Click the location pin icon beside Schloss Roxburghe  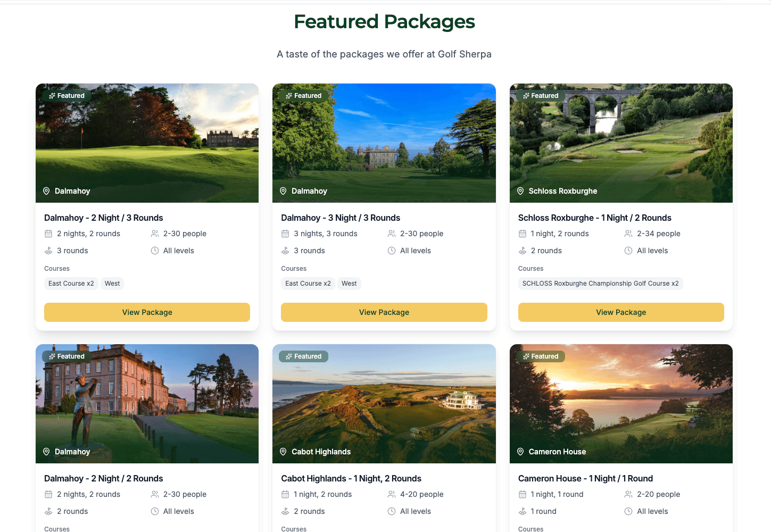click(x=520, y=191)
